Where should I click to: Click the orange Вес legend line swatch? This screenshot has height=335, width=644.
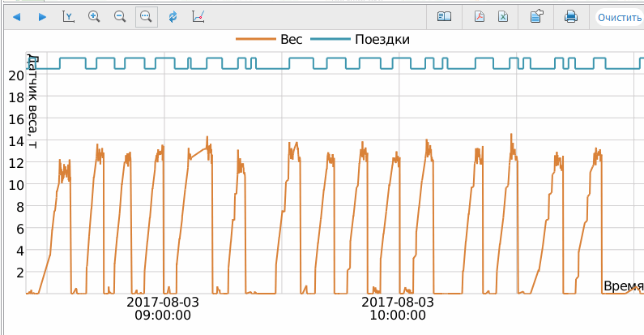[x=255, y=39]
